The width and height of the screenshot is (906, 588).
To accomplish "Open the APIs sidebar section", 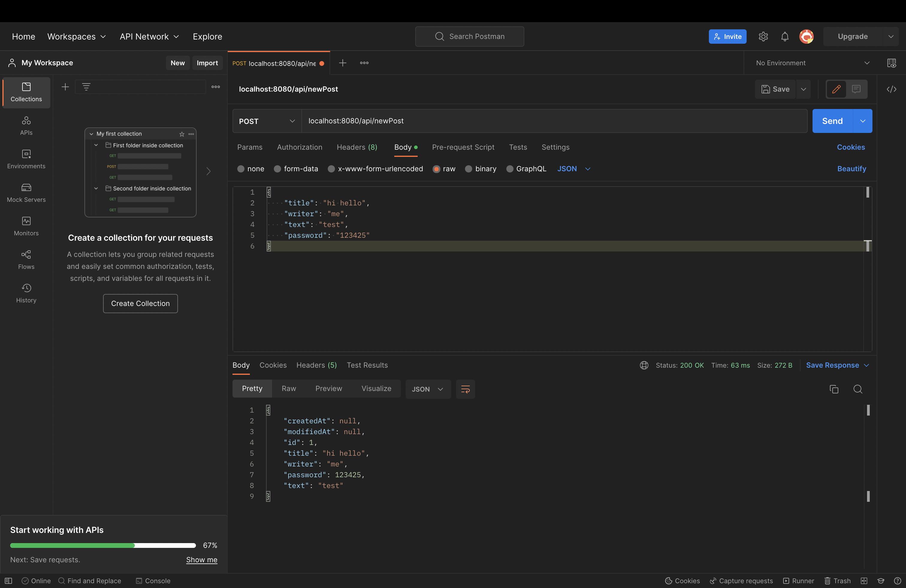I will point(26,126).
